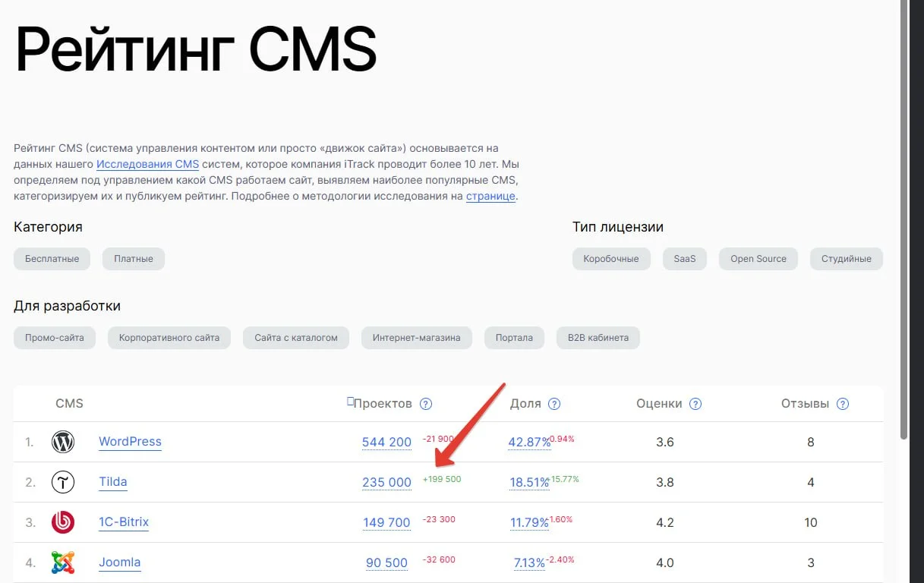Toggle the Open Source license filter
Viewport: 924px width, 583px height.
[x=758, y=259]
